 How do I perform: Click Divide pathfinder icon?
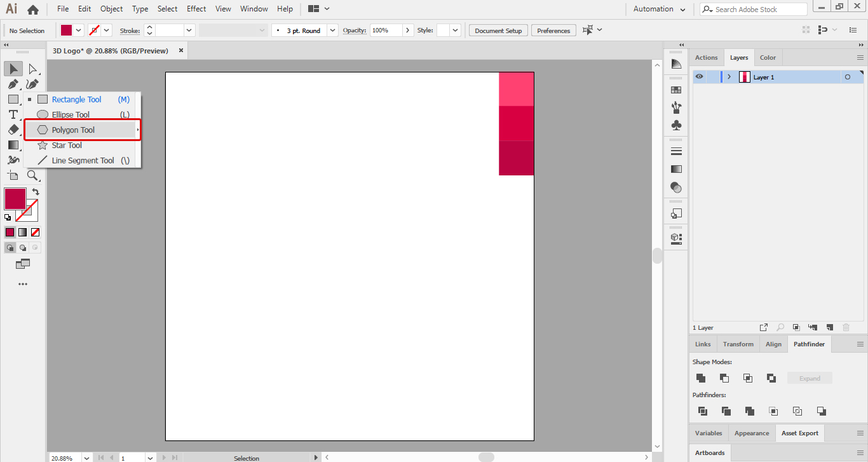[x=703, y=411]
